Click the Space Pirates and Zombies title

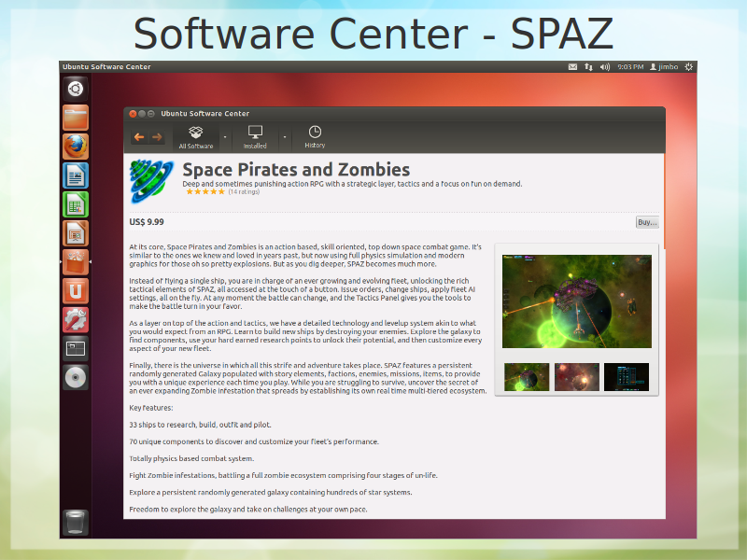point(296,170)
